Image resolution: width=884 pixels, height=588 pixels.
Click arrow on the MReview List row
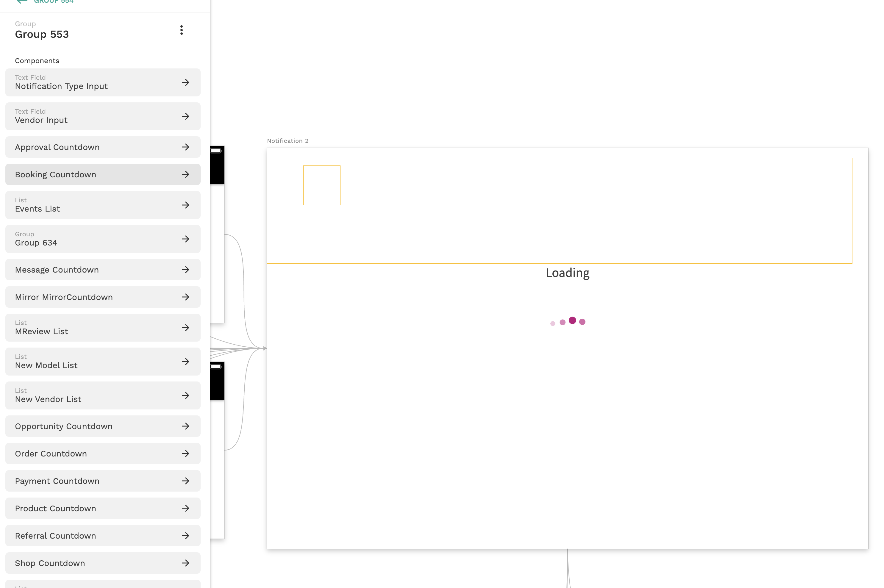[x=185, y=328]
